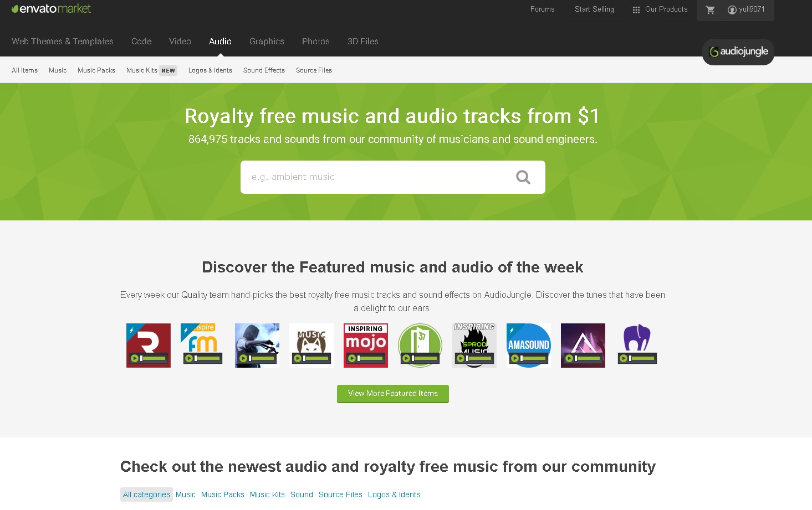
Task: Select the All categories filter
Action: point(146,494)
